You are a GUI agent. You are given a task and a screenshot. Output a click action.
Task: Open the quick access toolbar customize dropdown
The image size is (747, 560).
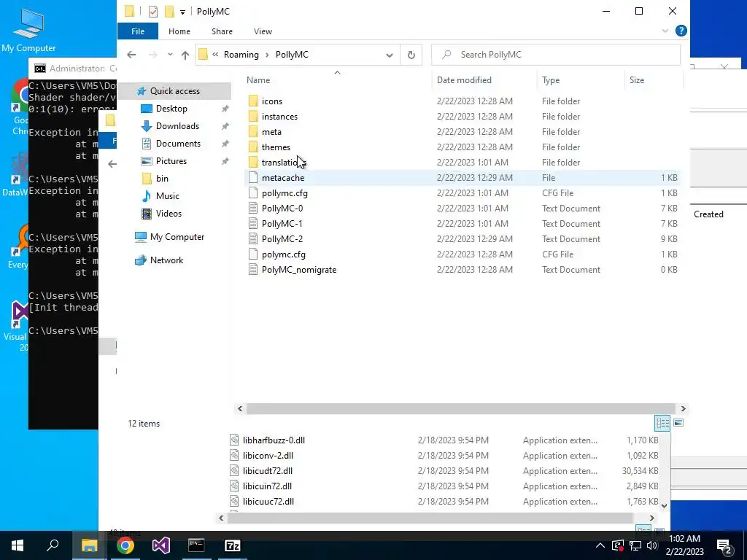(182, 12)
